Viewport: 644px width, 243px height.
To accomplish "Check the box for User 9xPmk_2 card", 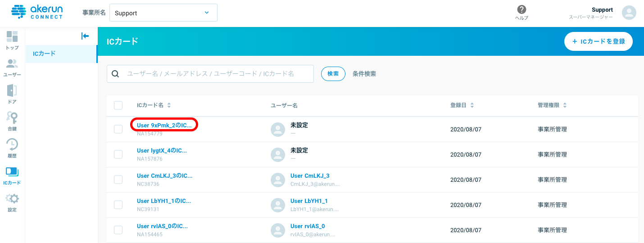I will 118,129.
